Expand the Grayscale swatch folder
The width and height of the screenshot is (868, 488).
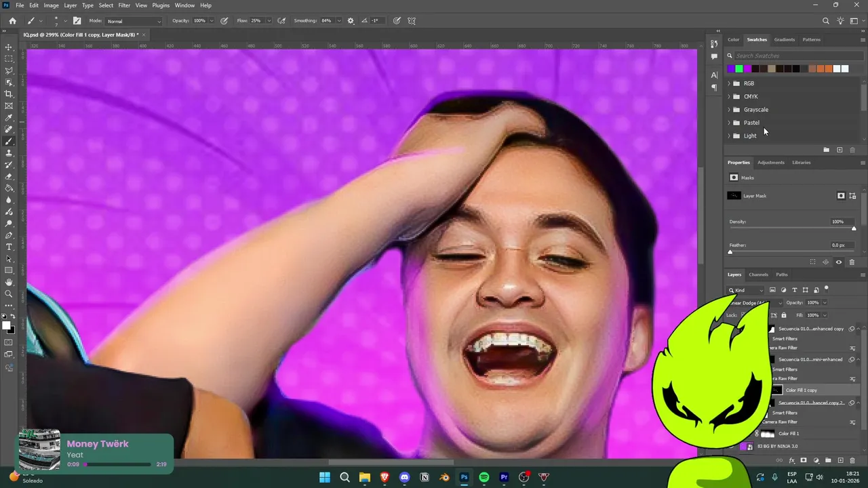[x=729, y=110]
